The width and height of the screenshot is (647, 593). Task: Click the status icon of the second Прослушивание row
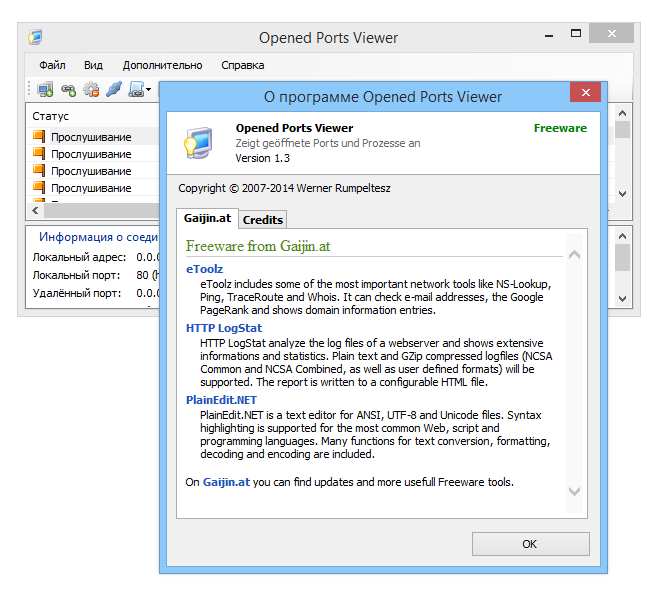pyautogui.click(x=39, y=153)
